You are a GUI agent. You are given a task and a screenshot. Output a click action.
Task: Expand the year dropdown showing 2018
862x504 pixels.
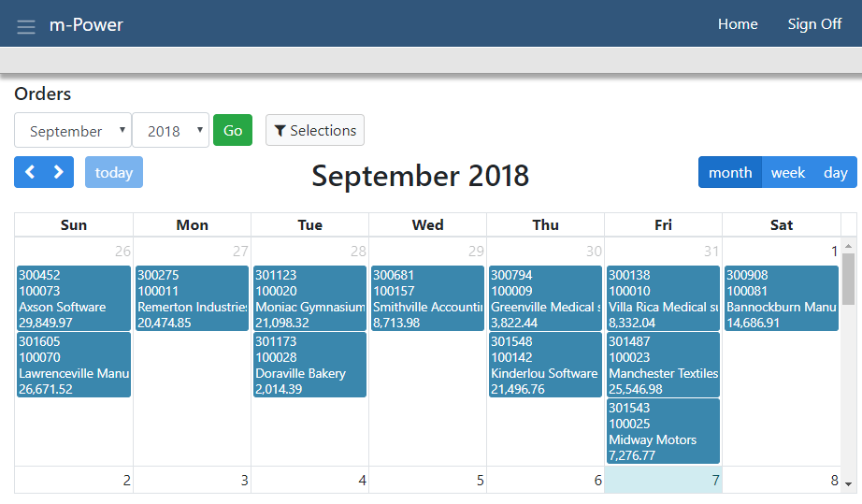tap(171, 131)
